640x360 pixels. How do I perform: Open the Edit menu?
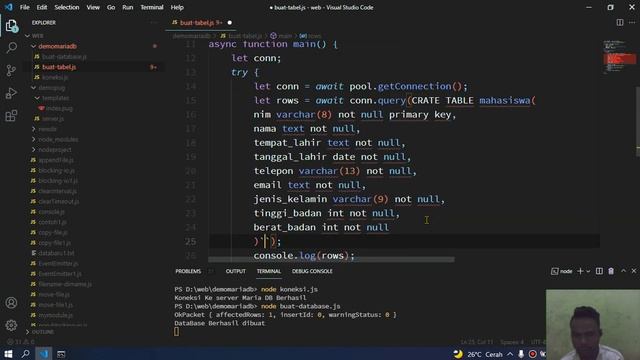(x=42, y=7)
